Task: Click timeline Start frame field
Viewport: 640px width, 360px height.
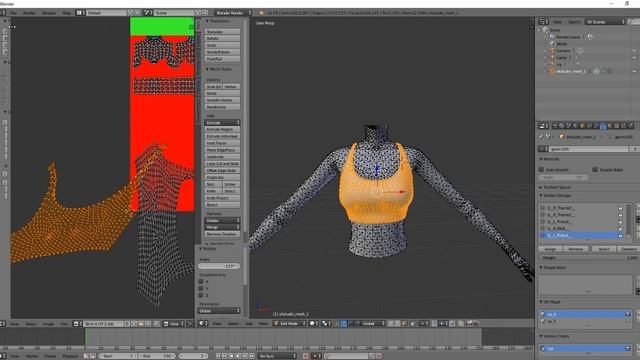Action: (x=118, y=356)
